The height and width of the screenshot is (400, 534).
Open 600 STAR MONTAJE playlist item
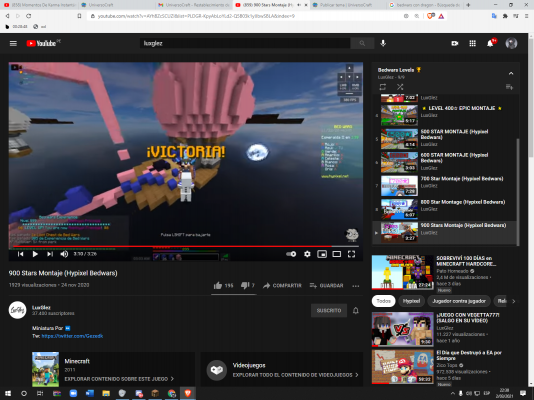[x=445, y=162]
